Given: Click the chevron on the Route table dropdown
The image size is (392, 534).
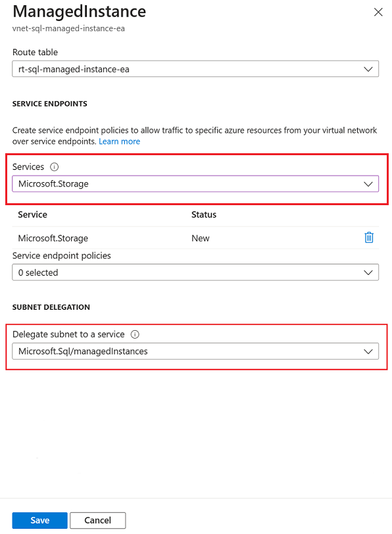Looking at the screenshot, I should pyautogui.click(x=368, y=68).
